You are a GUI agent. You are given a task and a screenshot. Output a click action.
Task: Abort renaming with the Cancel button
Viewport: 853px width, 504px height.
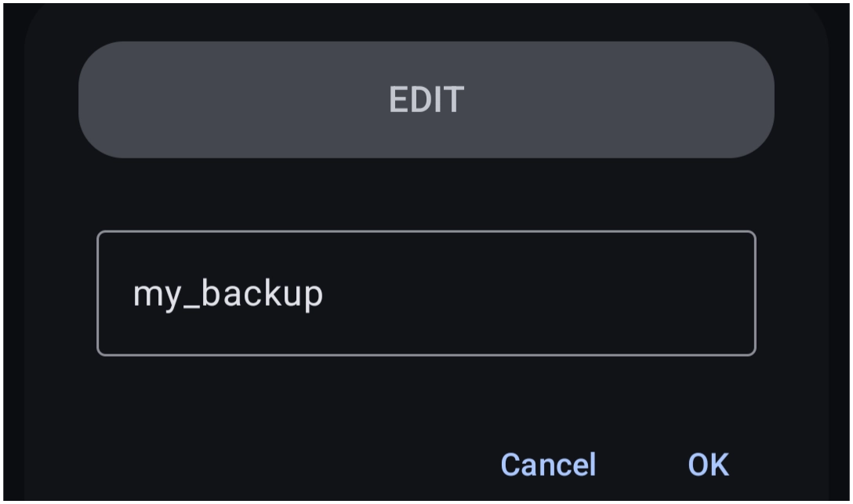click(x=548, y=465)
